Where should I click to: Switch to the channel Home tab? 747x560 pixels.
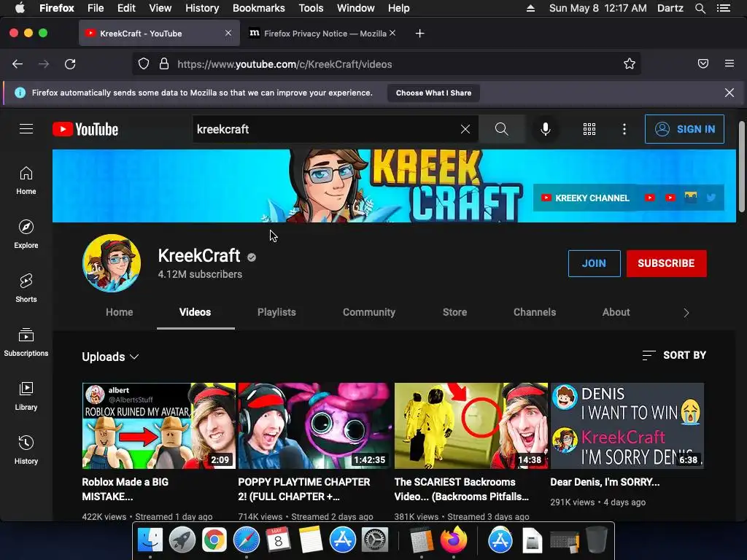pyautogui.click(x=119, y=312)
